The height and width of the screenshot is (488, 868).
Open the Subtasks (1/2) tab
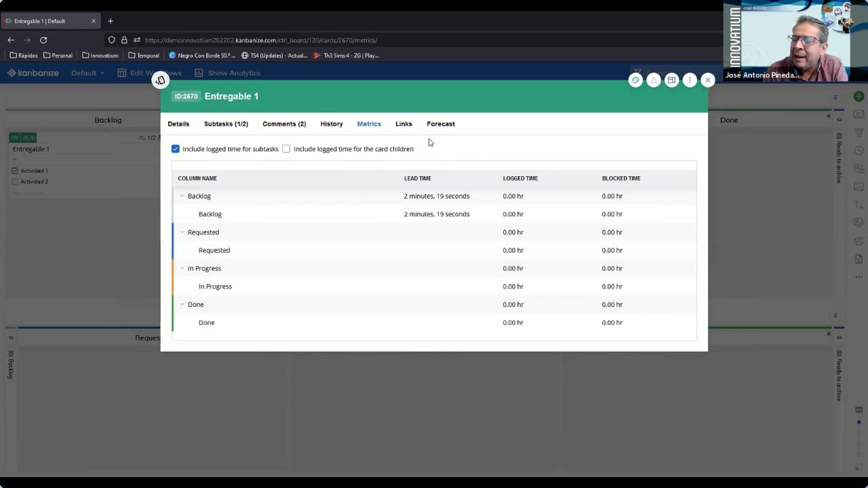[226, 124]
